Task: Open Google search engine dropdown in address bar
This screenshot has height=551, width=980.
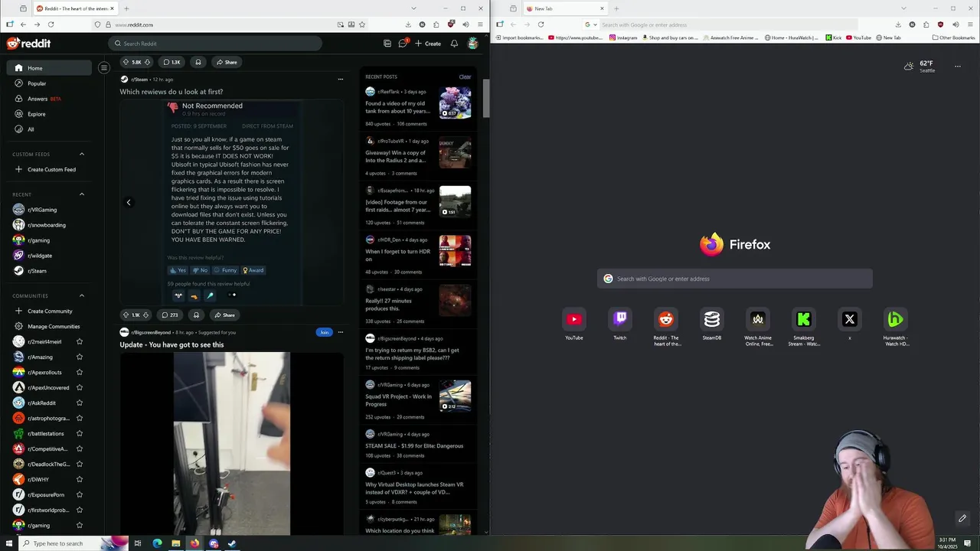Action: pos(590,24)
